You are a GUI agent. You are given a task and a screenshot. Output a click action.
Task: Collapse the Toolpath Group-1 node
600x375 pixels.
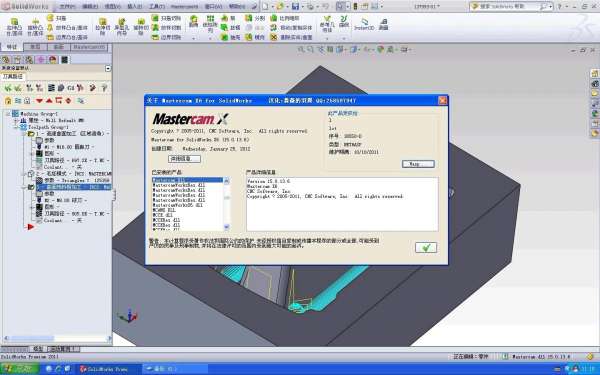tap(16, 127)
